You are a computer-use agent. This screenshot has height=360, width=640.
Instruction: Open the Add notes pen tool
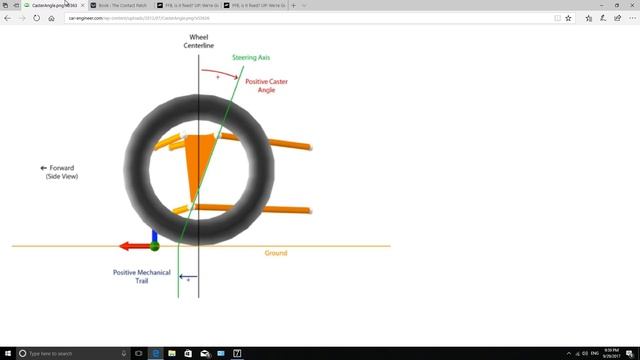coord(603,18)
